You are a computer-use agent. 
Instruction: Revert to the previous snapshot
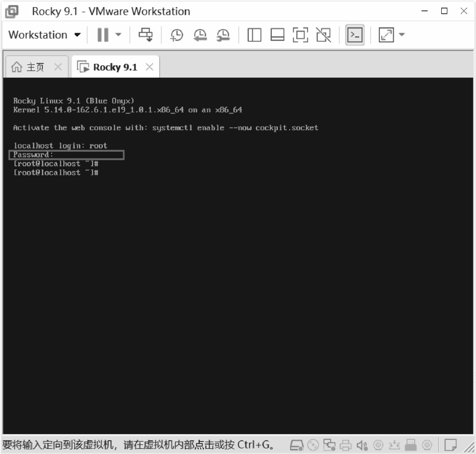pos(200,35)
